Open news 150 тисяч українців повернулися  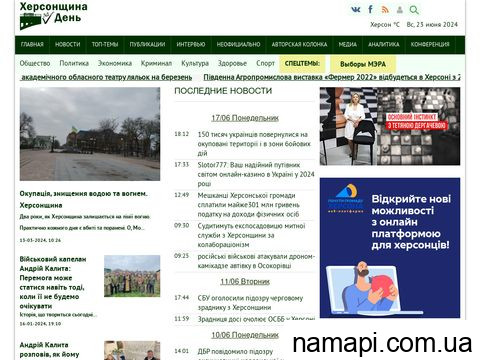point(254,144)
